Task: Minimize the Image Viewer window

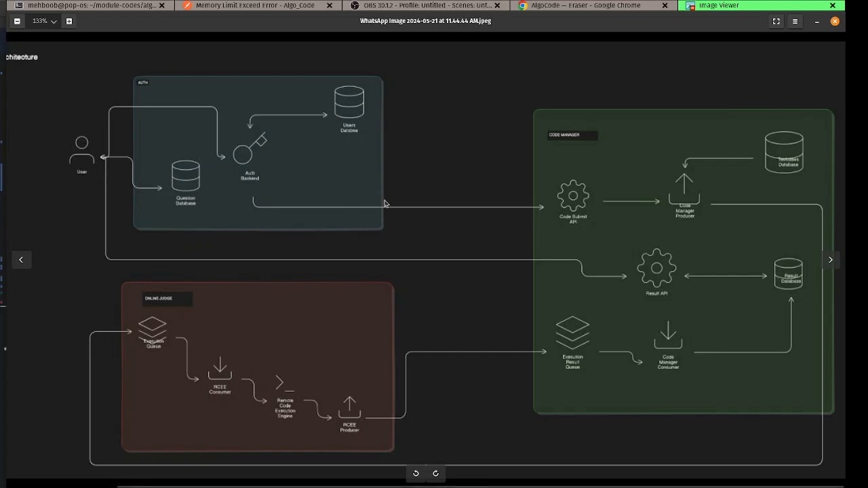Action: 817,21
